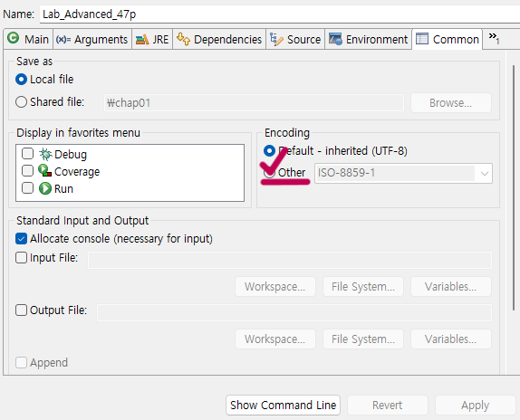The image size is (520, 420).
Task: Switch to the Source tab
Action: (295, 39)
